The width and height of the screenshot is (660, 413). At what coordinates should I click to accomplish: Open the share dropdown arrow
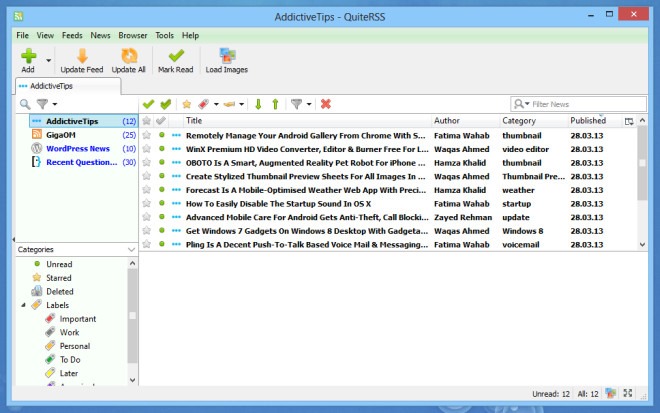point(242,104)
